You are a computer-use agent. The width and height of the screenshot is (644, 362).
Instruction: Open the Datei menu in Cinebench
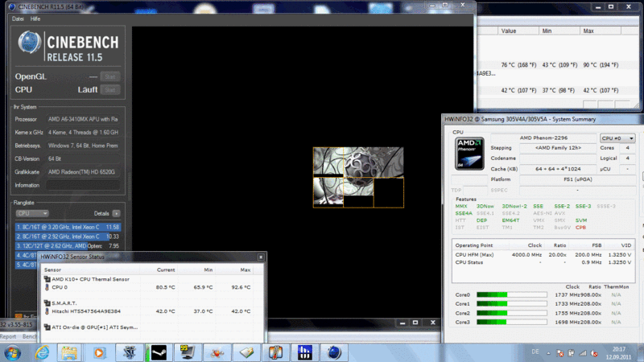[x=18, y=19]
